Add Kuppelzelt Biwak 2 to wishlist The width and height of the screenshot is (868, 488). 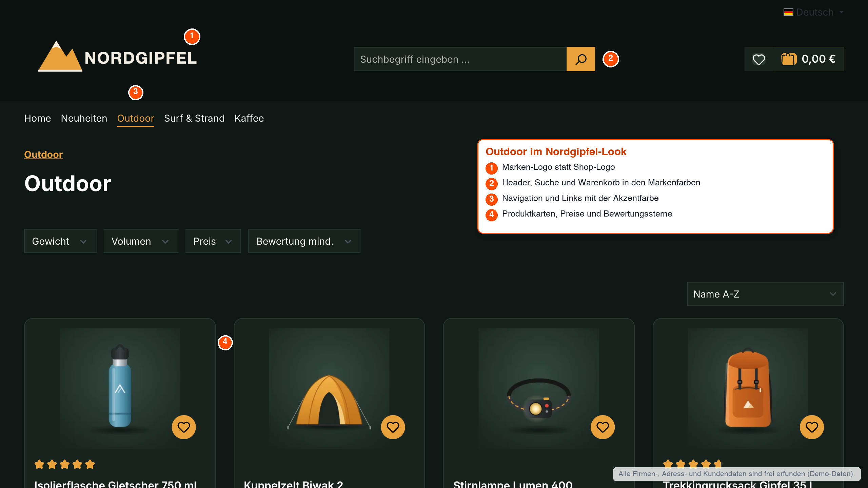tap(393, 427)
